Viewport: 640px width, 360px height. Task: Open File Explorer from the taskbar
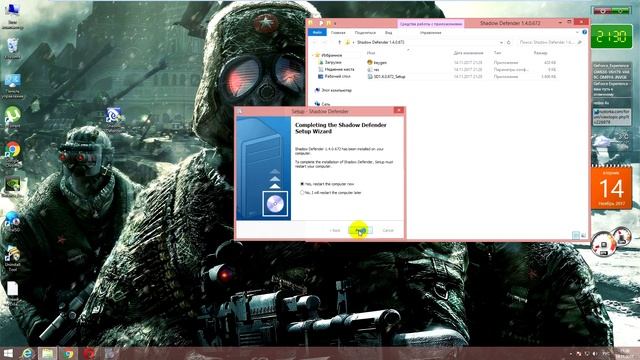pyautogui.click(x=47, y=353)
